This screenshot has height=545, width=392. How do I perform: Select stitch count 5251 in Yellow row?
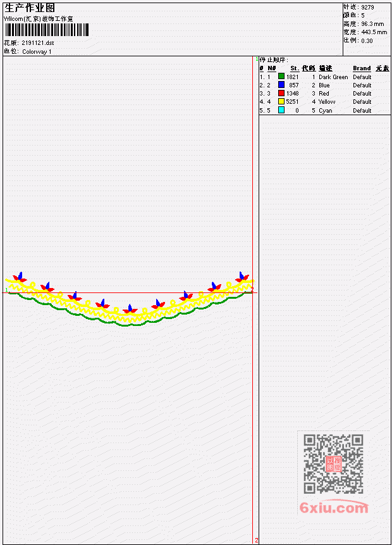pos(292,102)
